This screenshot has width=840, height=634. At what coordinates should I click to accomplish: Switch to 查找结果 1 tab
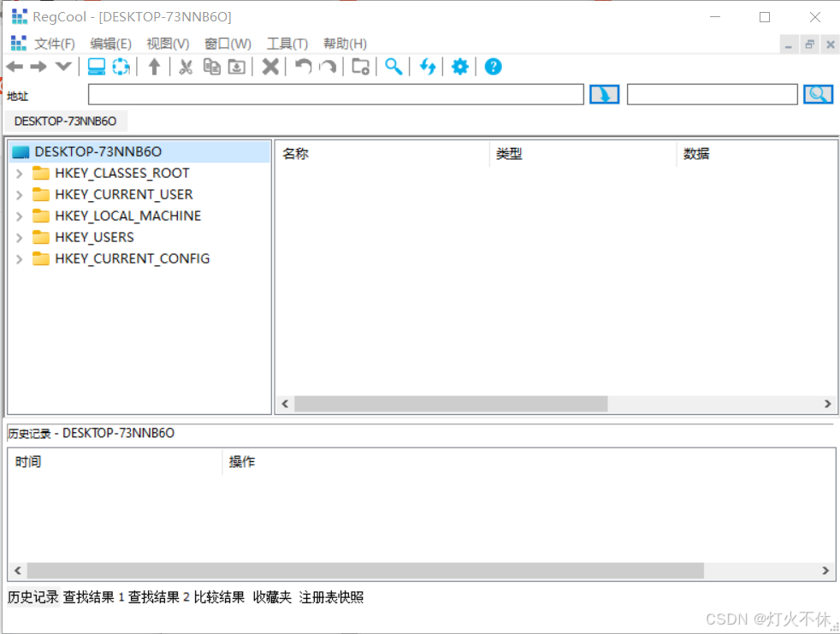pos(94,597)
